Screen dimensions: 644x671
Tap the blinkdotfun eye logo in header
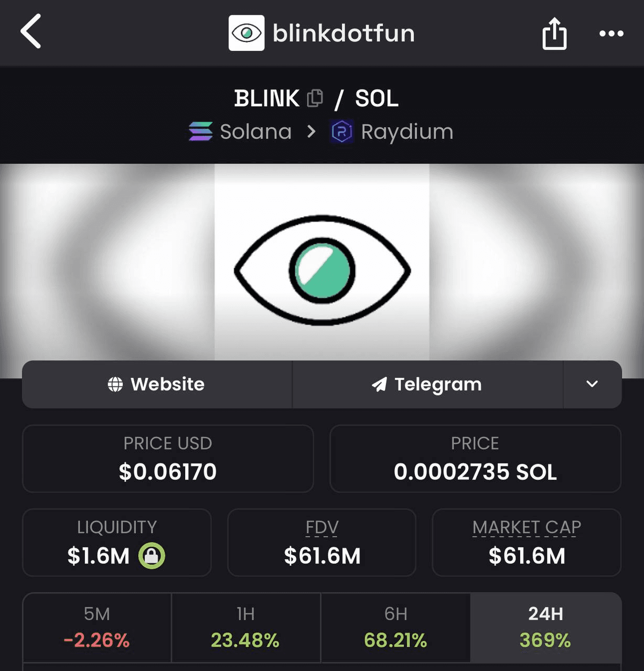[246, 33]
